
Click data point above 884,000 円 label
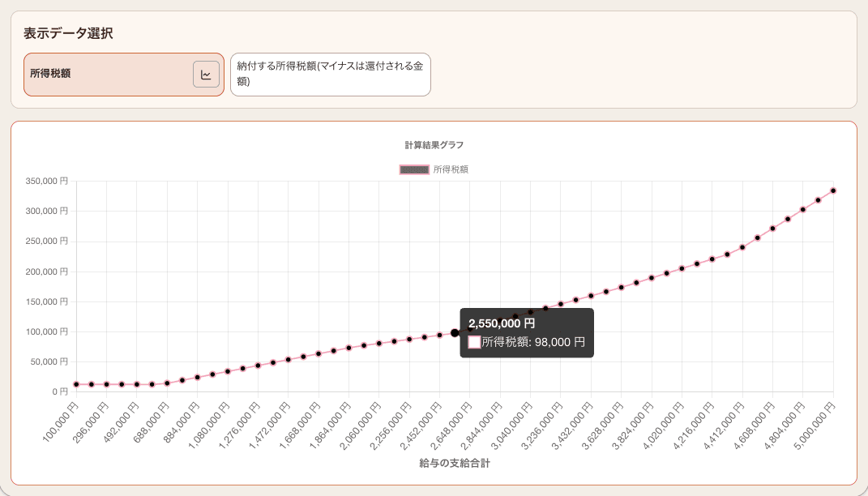click(197, 378)
